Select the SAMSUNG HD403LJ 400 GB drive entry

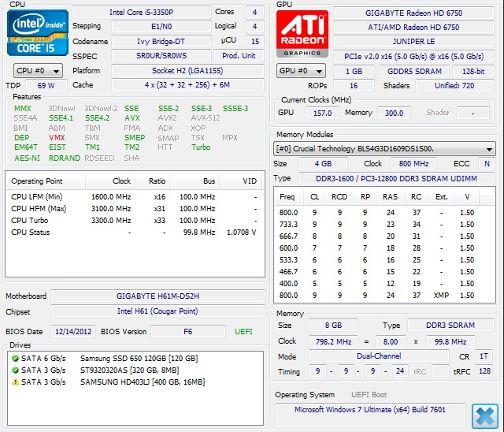[x=142, y=382]
